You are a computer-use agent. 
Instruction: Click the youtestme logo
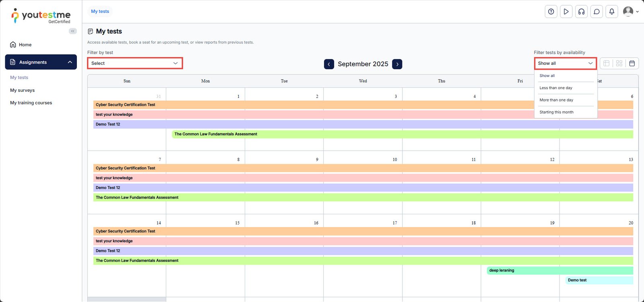point(41,16)
